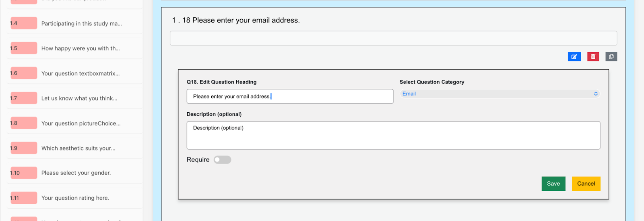Click the Description (optional) text area
Viewport: 644px width, 221px height.
pos(393,135)
